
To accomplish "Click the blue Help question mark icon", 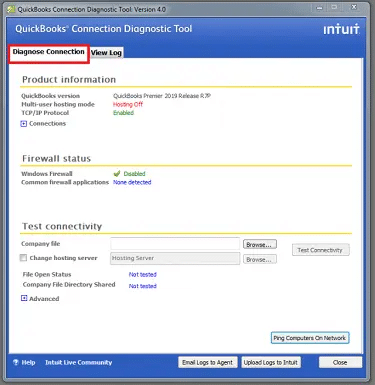I will tap(16, 362).
